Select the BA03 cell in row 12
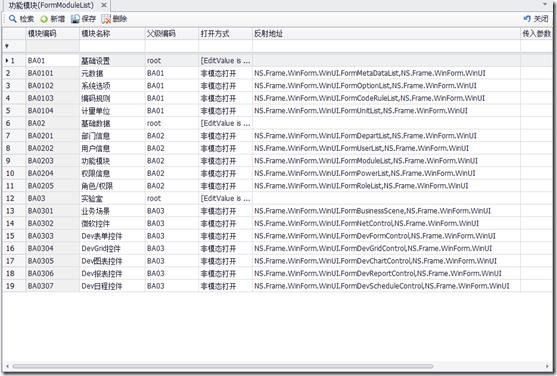Viewport: 557px width, 376px height. click(x=53, y=198)
